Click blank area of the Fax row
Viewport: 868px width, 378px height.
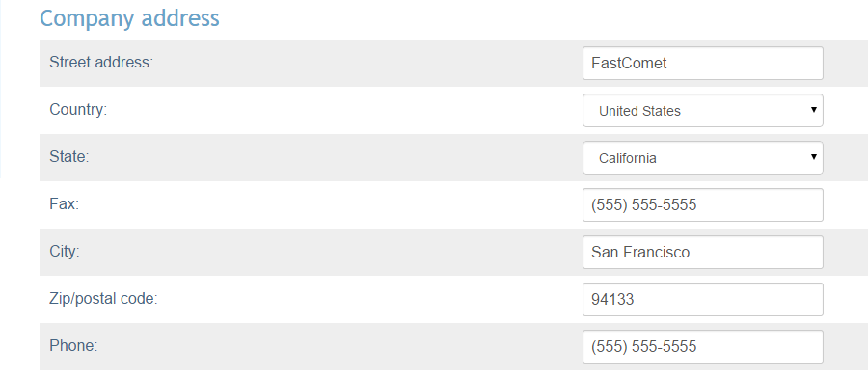[x=332, y=204]
